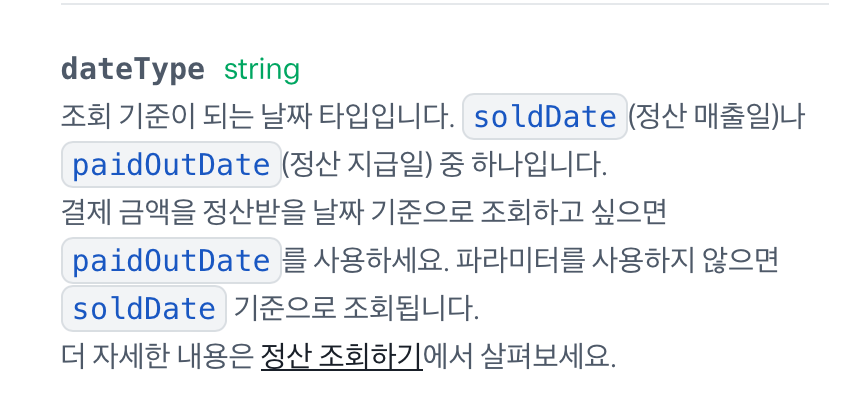The image size is (862, 408).
Task: Click soldDate tag before 기준으로 조회됩니다
Action: pos(143,308)
